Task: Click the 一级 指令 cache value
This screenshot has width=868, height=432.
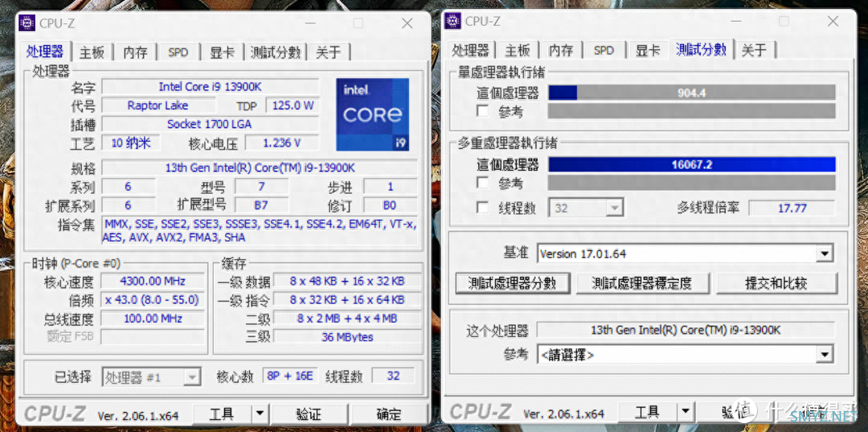Action: coord(348,300)
